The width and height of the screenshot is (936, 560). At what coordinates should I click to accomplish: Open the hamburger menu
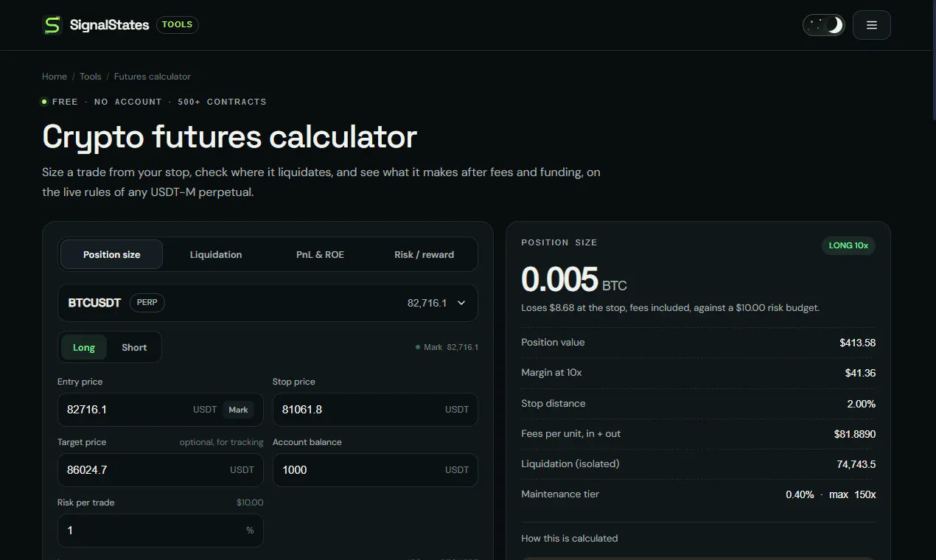pos(872,25)
